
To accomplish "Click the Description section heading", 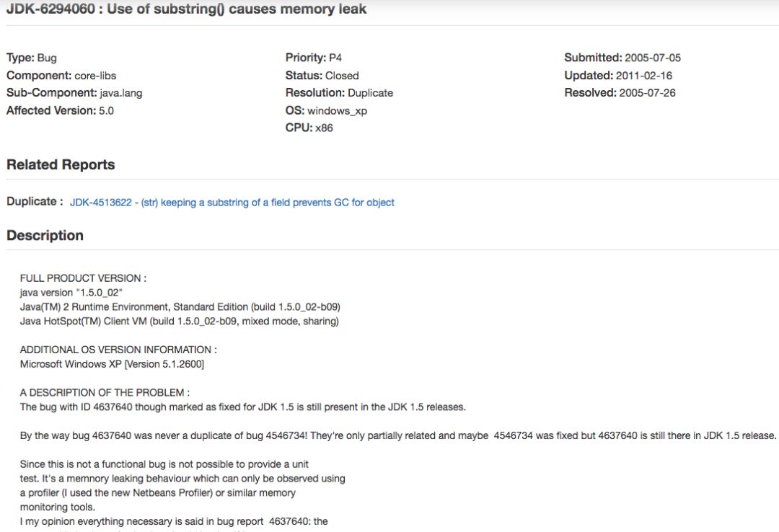I will [45, 236].
